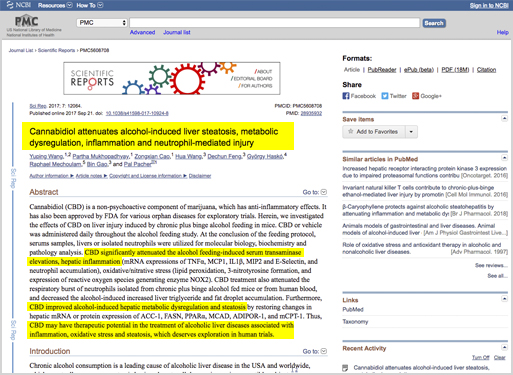Open author György Haskó link
This screenshot has width=513, height=375.
(x=265, y=156)
